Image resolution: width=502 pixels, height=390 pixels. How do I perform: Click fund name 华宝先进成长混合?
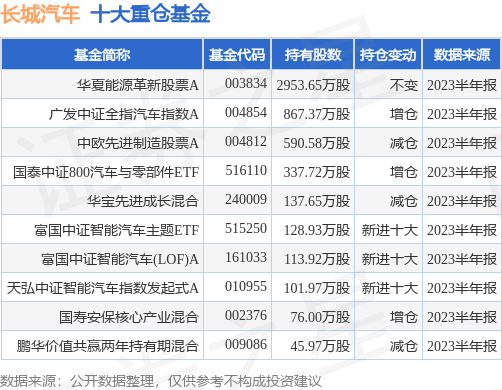coord(143,201)
